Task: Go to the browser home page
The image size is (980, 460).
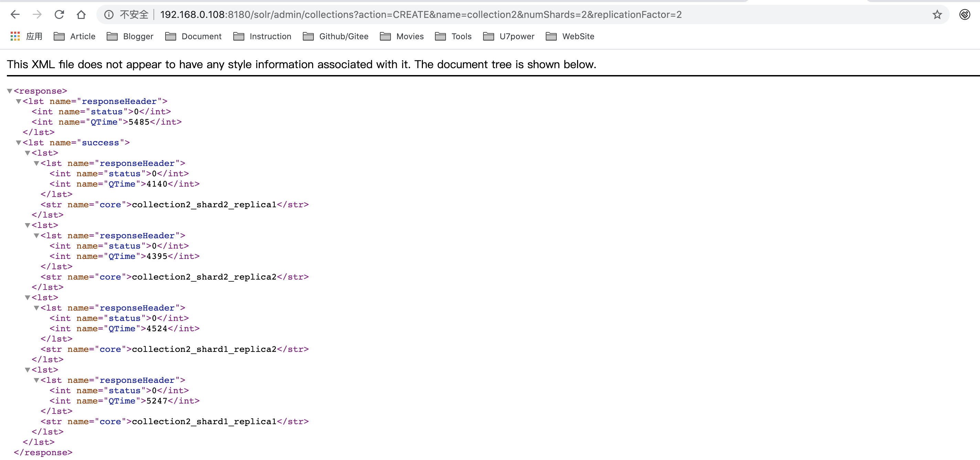Action: click(81, 14)
